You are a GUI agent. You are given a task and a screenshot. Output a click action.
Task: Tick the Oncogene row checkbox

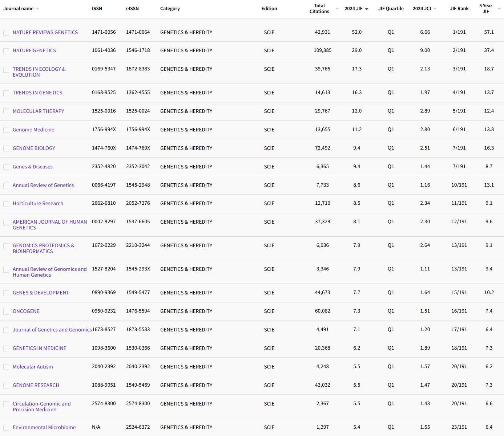pos(6,312)
